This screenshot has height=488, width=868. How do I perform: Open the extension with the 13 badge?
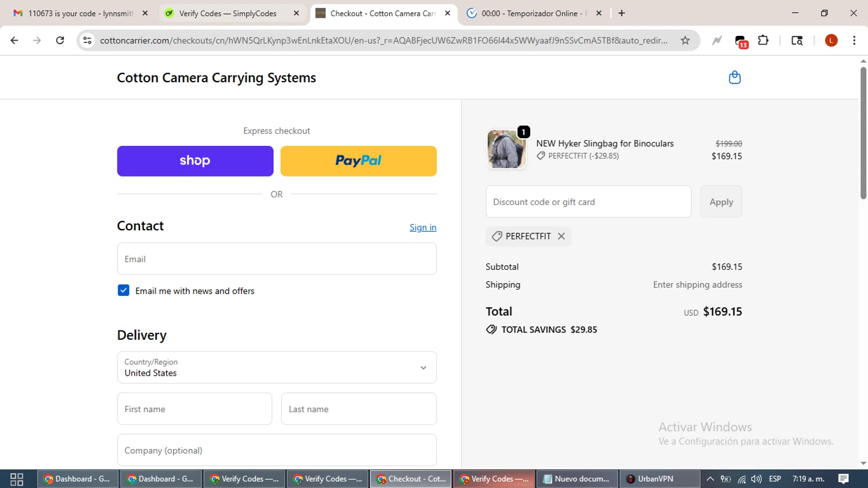pos(741,41)
